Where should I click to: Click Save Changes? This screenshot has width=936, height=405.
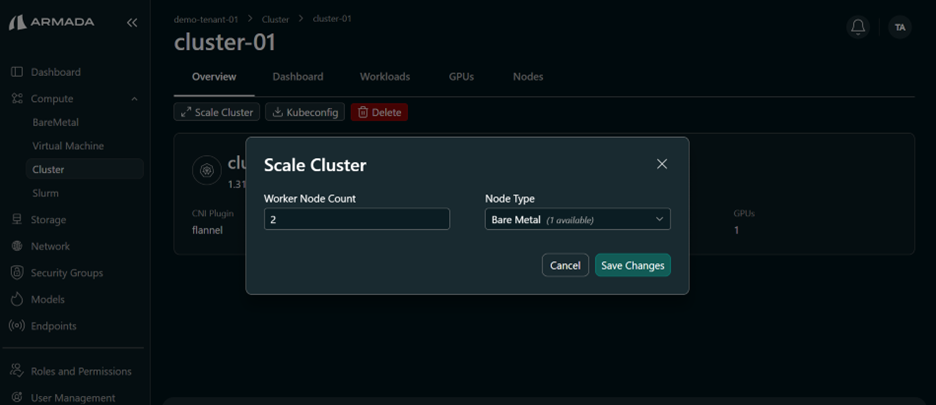click(633, 265)
